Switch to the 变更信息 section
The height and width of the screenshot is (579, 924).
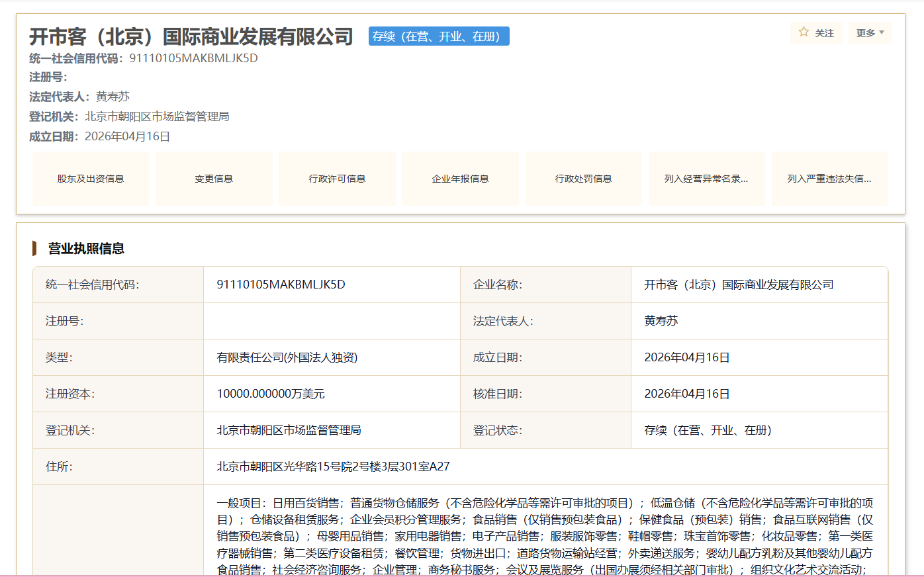click(214, 178)
